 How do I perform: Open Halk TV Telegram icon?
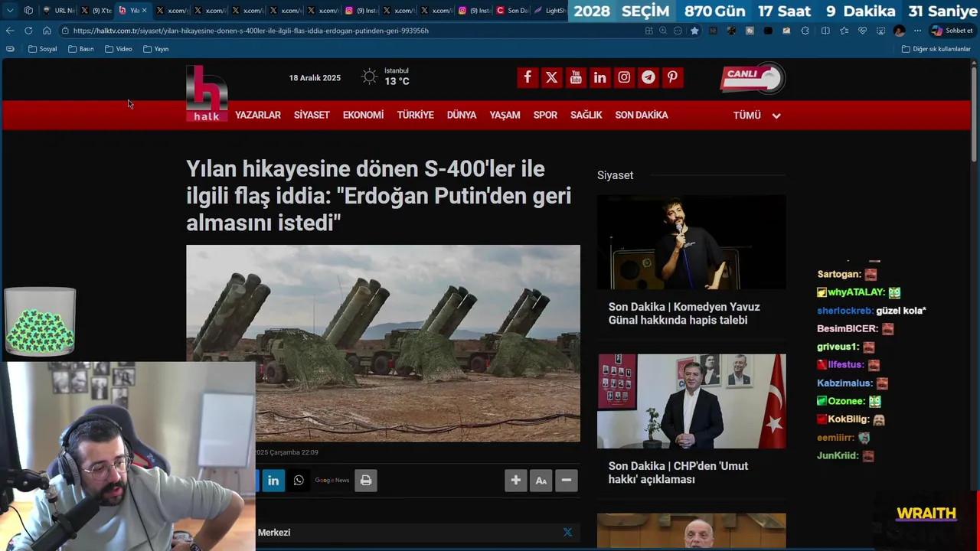point(648,77)
